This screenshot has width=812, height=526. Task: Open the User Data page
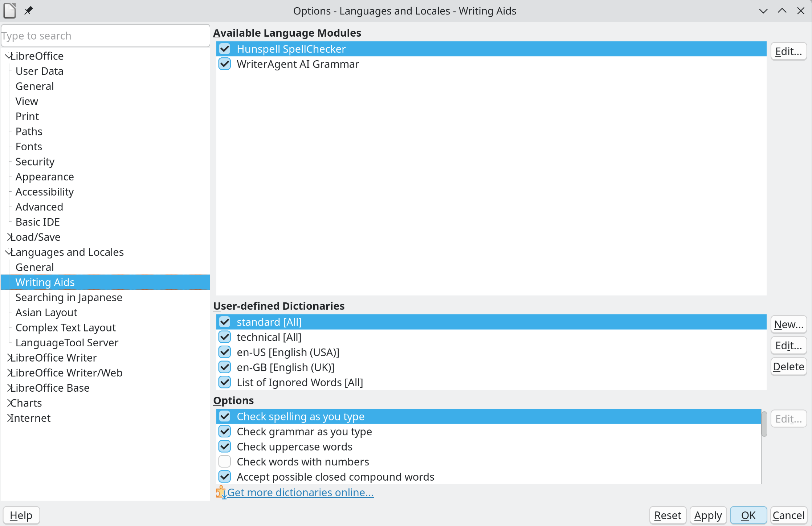click(39, 71)
